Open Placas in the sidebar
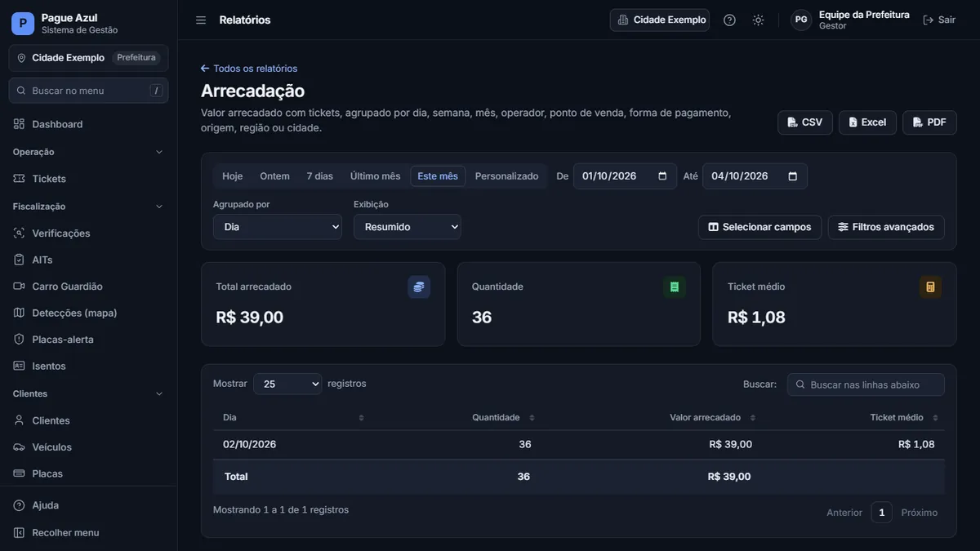 pyautogui.click(x=88, y=473)
